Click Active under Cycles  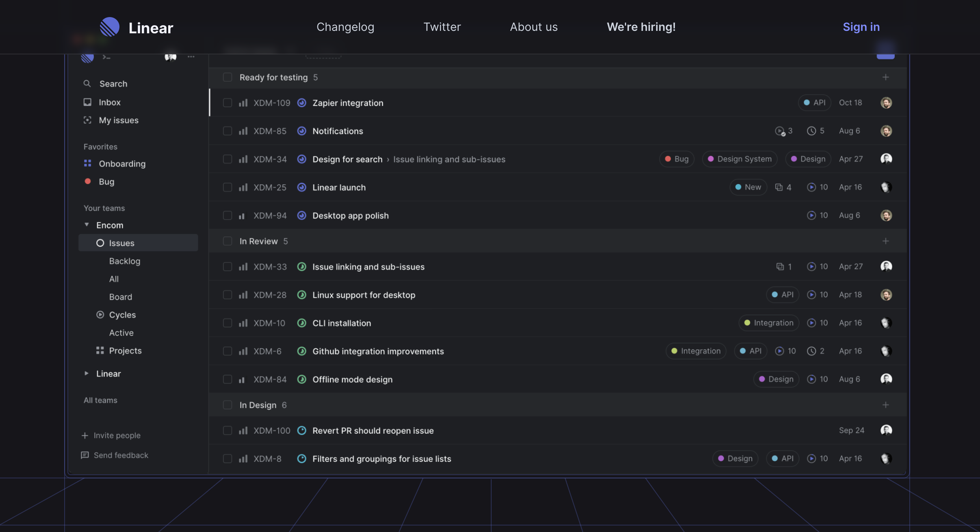(121, 333)
